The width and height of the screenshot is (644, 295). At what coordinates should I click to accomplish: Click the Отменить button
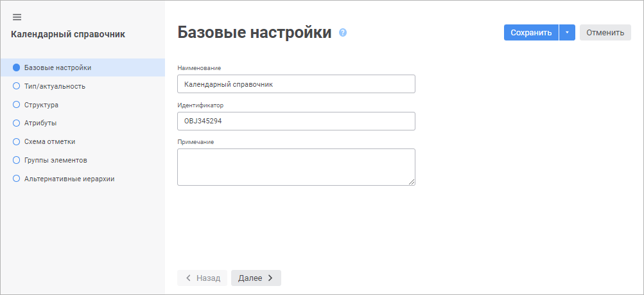click(605, 33)
